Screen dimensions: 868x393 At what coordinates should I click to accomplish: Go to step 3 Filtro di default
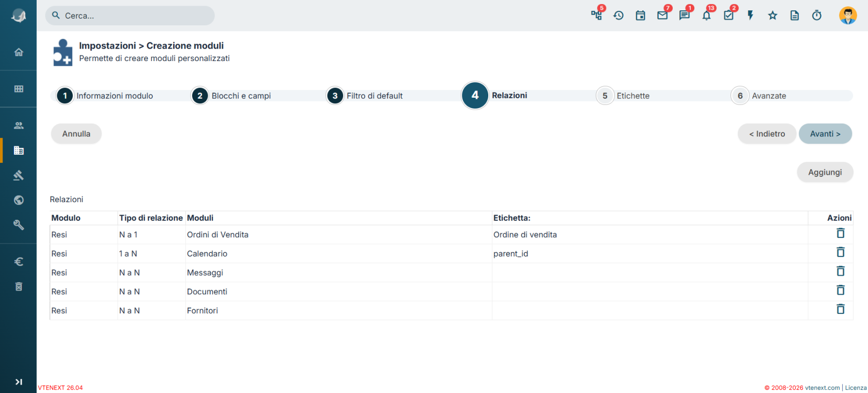pos(365,96)
